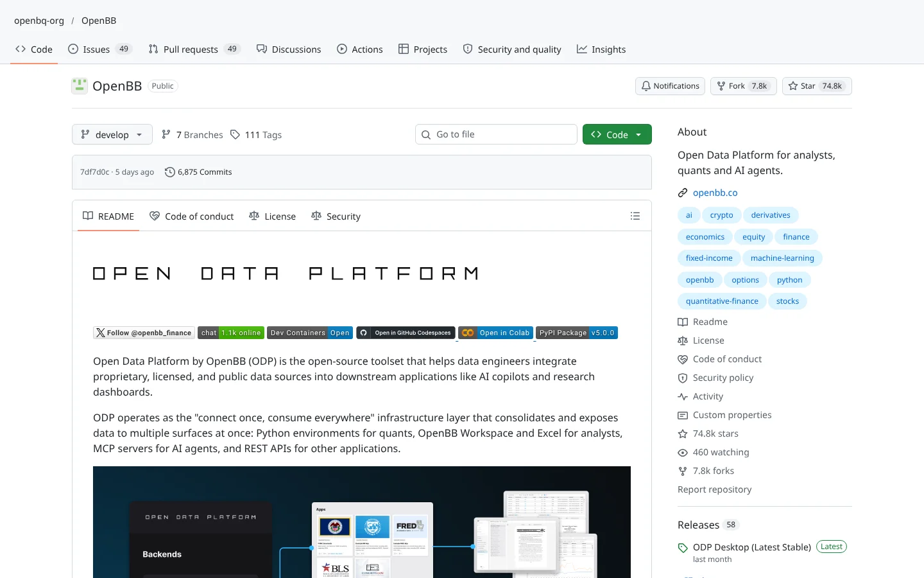924x578 pixels.
Task: Click Report repository link
Action: pos(714,489)
